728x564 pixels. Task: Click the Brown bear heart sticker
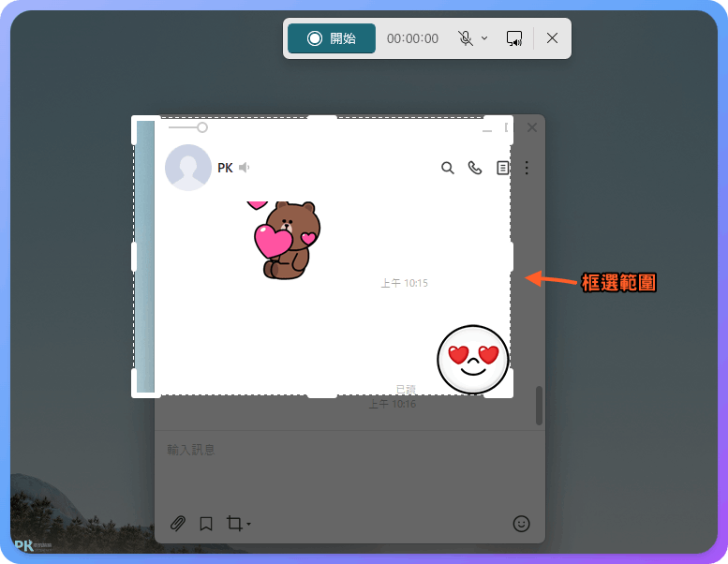(x=284, y=240)
